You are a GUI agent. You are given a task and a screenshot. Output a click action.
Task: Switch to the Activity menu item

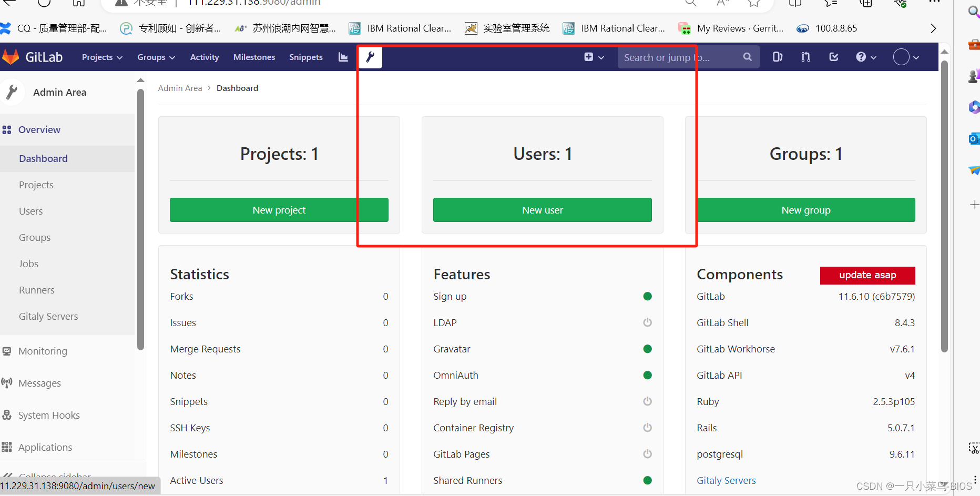(204, 57)
